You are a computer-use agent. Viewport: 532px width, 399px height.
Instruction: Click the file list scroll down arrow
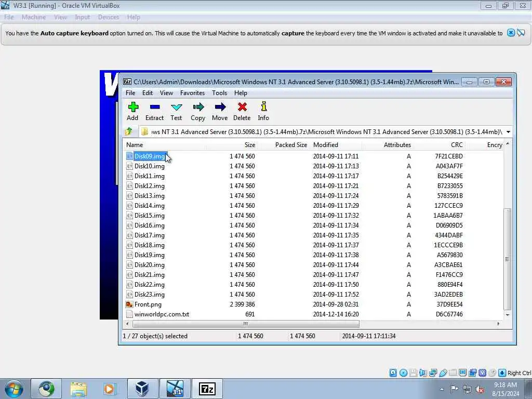508,315
